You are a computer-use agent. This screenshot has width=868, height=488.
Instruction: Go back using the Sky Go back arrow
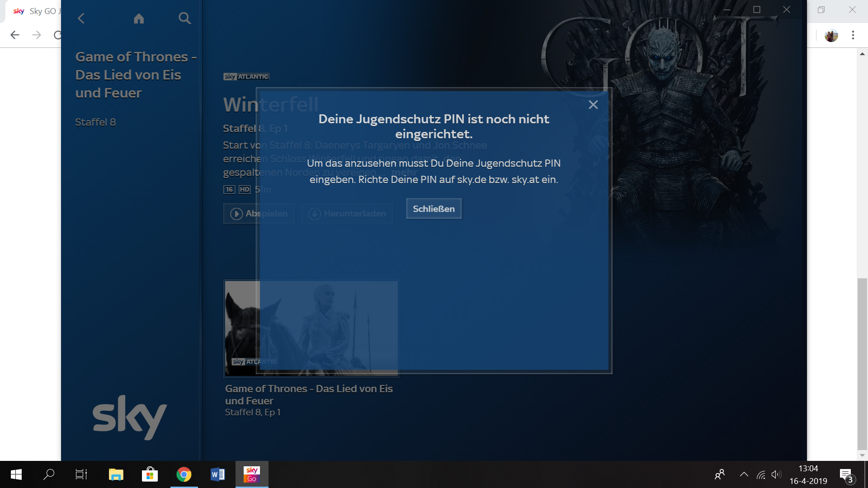coord(81,19)
